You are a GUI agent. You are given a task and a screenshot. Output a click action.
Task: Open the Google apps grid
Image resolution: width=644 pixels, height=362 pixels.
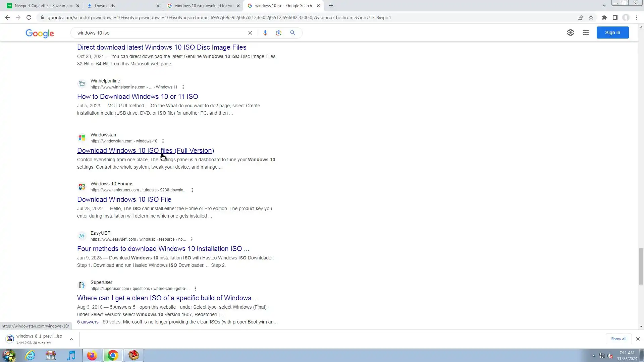click(586, 33)
